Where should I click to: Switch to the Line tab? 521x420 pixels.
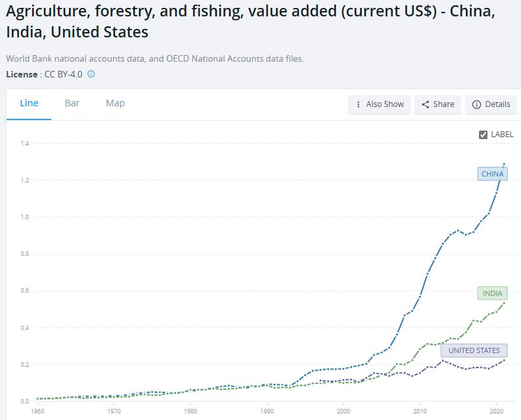point(29,103)
